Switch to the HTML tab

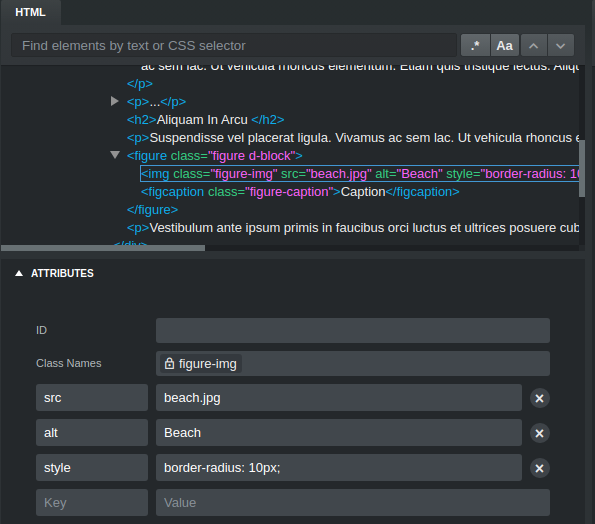pyautogui.click(x=30, y=13)
